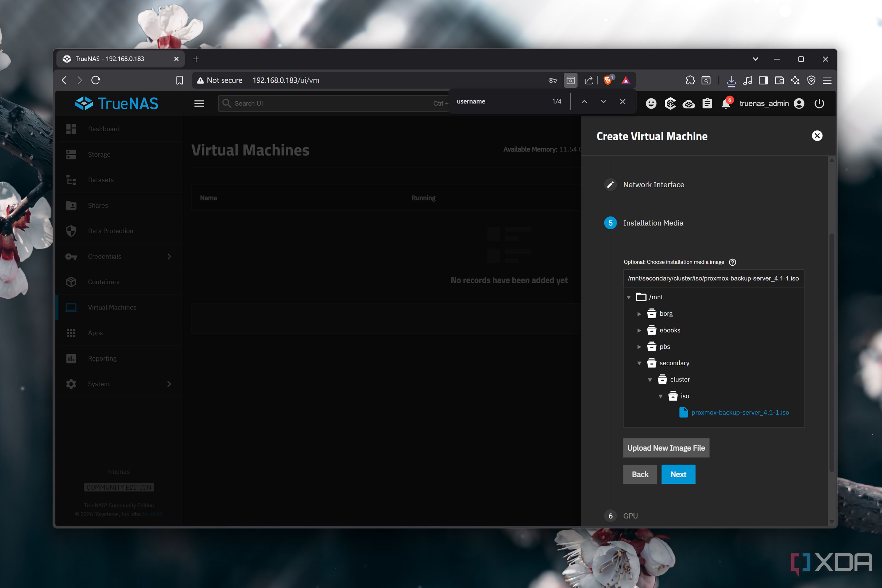
Task: Open Brave Rewards triangle icon
Action: (x=626, y=80)
